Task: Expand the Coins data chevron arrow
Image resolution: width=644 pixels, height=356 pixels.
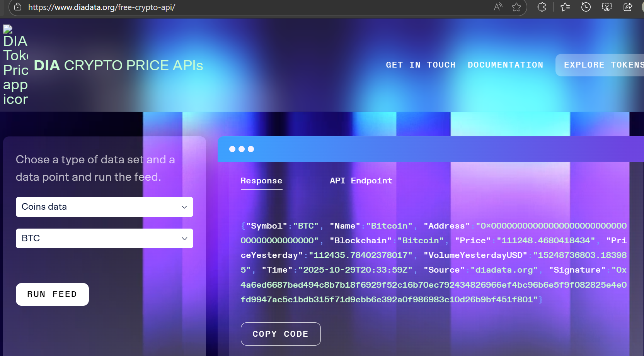Action: (184, 207)
